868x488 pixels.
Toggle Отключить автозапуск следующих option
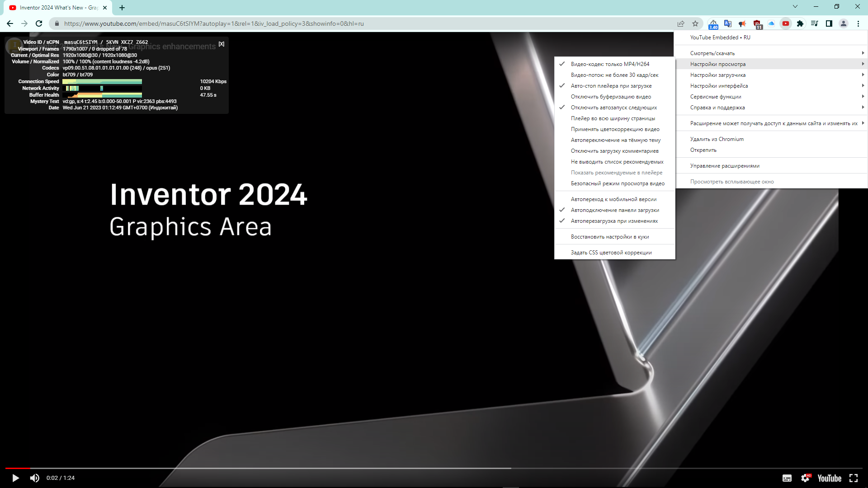click(x=613, y=108)
